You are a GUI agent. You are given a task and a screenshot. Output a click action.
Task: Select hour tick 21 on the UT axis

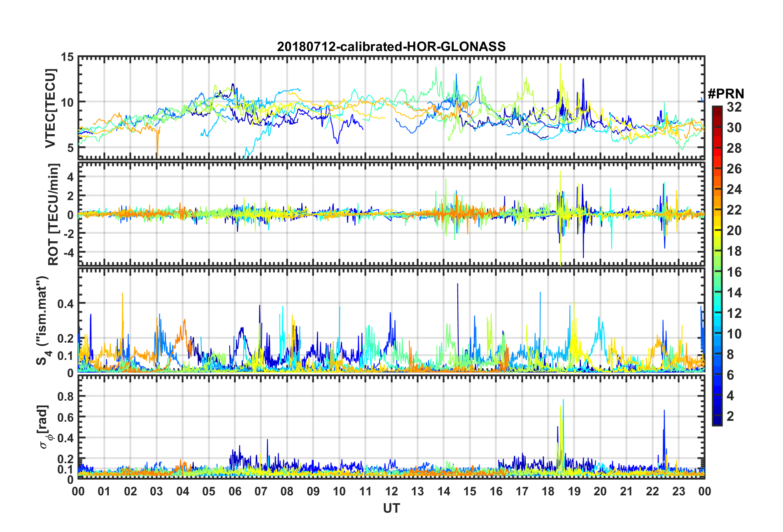click(626, 491)
